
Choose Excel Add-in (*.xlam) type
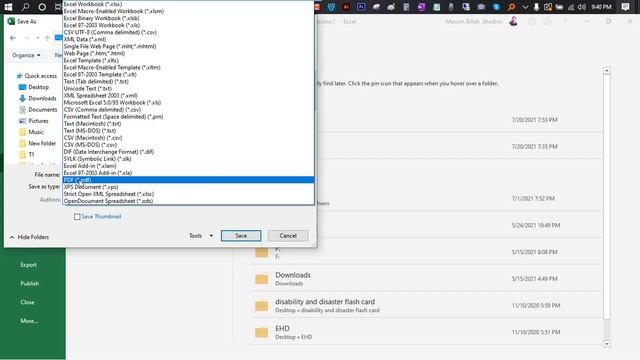pos(188,166)
